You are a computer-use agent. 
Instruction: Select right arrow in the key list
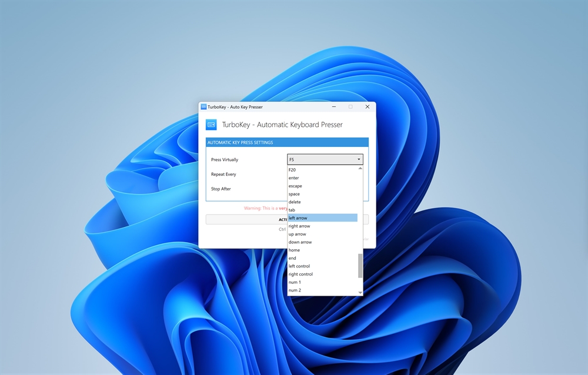pos(322,226)
